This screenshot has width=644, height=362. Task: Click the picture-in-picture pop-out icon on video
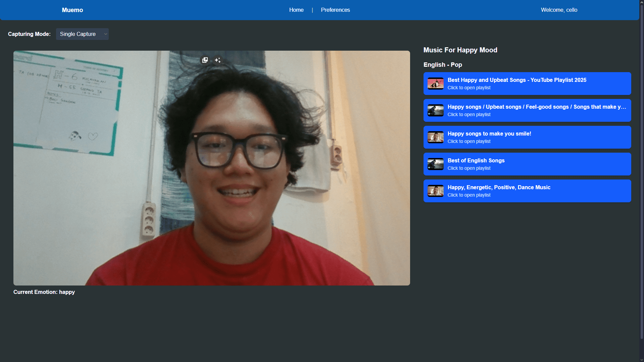[x=205, y=60]
